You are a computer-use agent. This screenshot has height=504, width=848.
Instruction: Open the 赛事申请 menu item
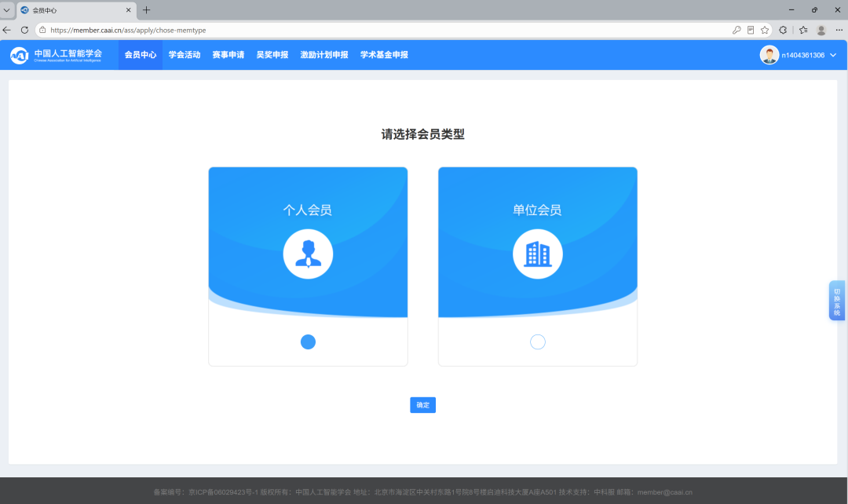(x=228, y=55)
